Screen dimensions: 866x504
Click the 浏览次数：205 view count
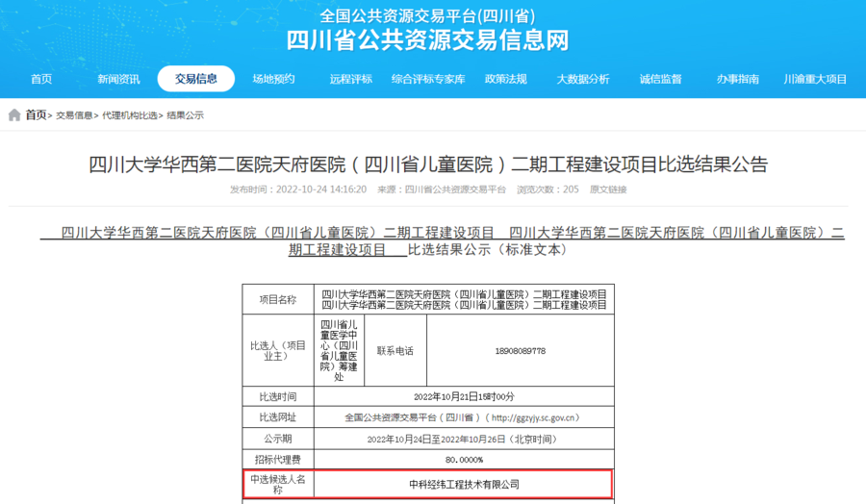548,189
